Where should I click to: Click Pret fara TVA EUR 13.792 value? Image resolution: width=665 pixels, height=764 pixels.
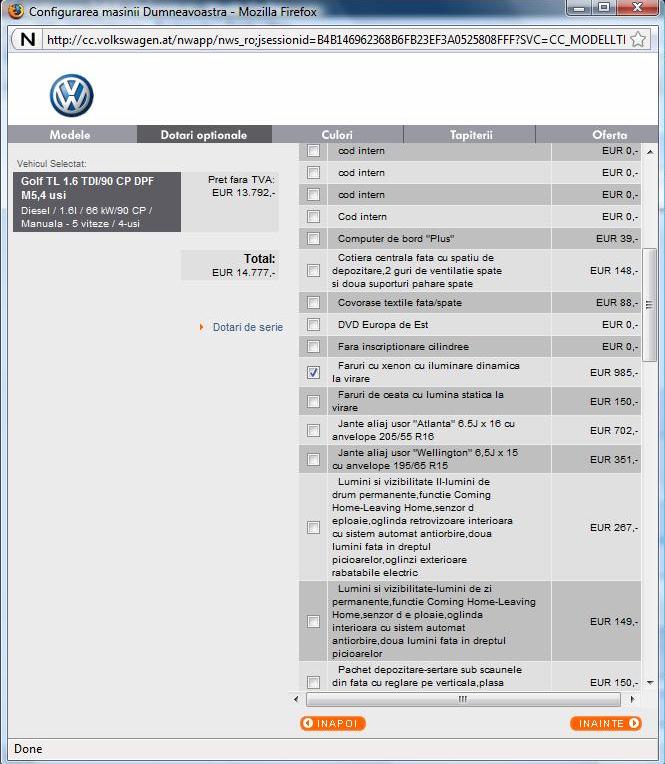point(244,193)
